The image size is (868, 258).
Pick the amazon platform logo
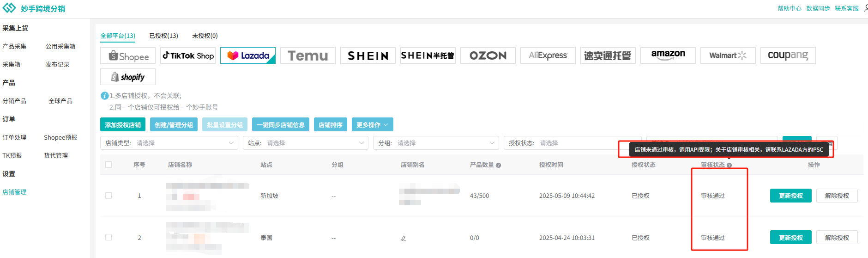click(x=668, y=56)
